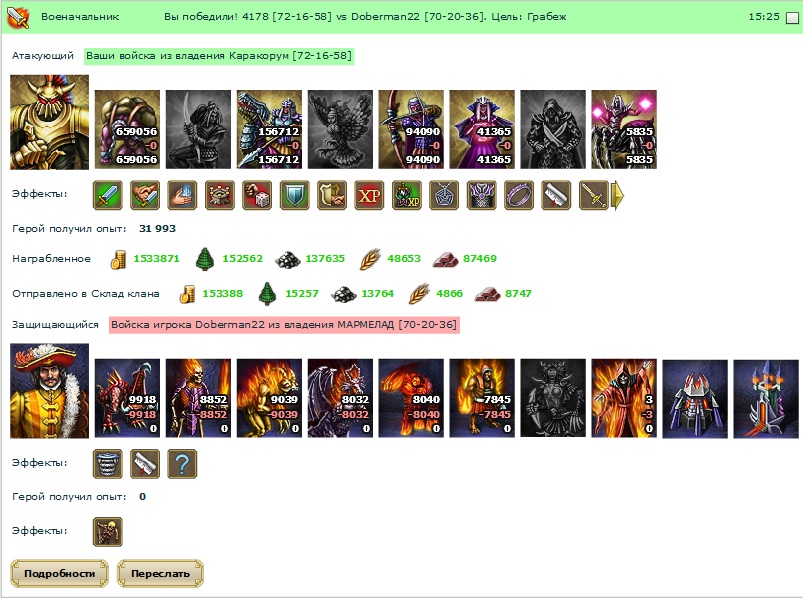Click the purple ring effect icon

pos(519,195)
